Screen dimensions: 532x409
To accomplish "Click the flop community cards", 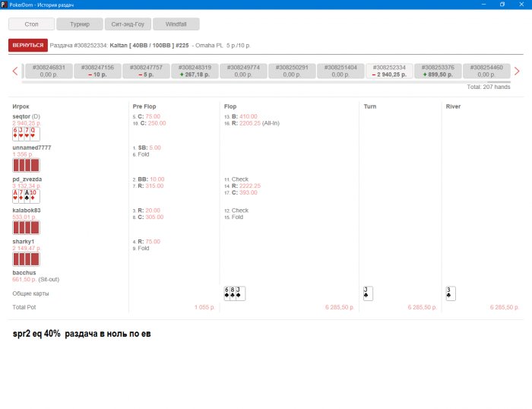I will (x=234, y=293).
